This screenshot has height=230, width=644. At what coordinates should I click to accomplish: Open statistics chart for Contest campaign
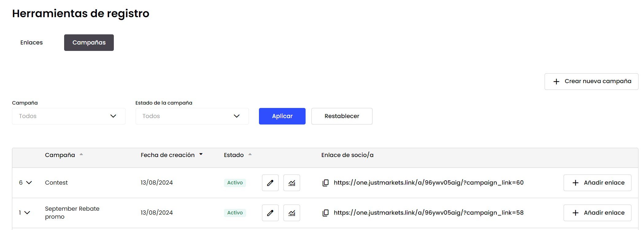(x=291, y=183)
